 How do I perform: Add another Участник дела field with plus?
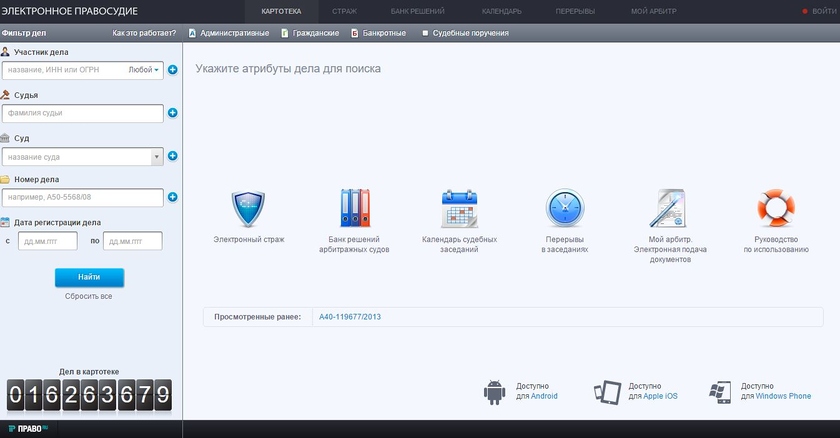[x=172, y=70]
